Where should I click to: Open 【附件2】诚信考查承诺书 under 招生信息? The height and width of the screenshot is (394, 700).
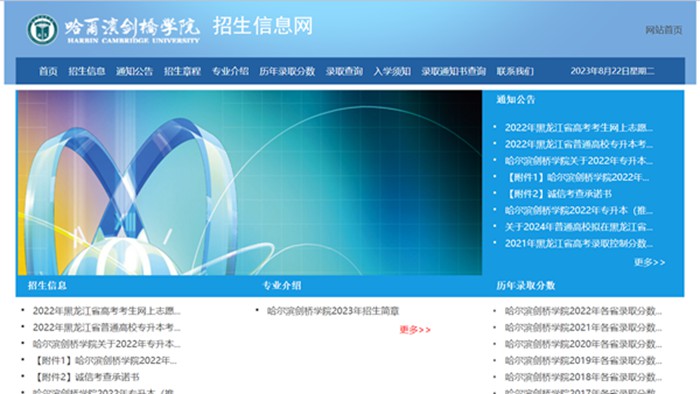(x=86, y=377)
